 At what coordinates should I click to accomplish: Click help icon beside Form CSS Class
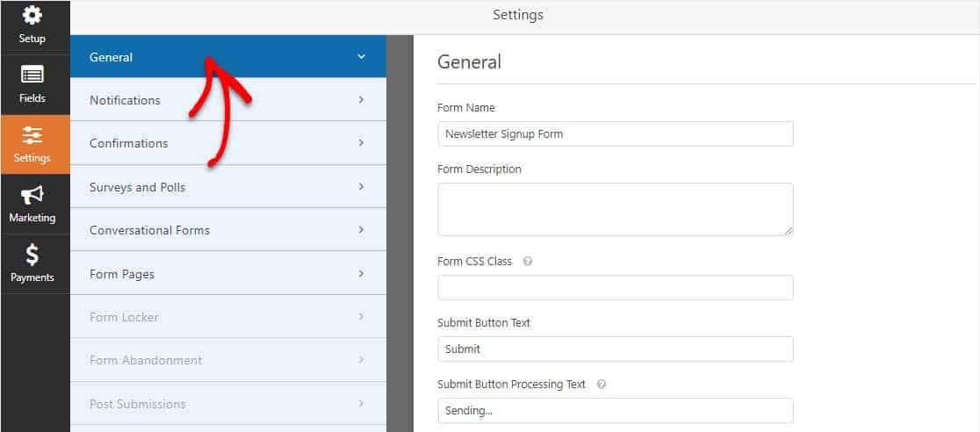527,262
